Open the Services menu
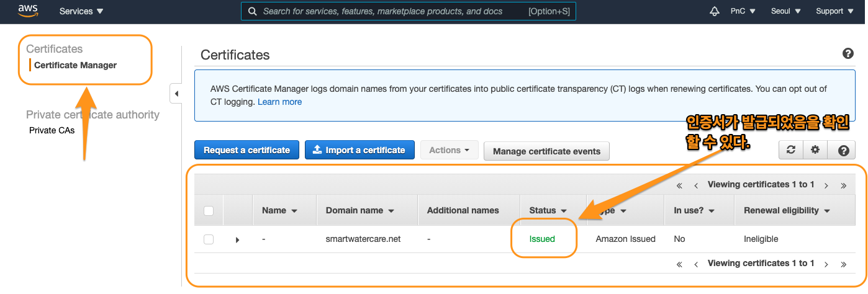Screen dimensions: 868x294 tap(81, 11)
